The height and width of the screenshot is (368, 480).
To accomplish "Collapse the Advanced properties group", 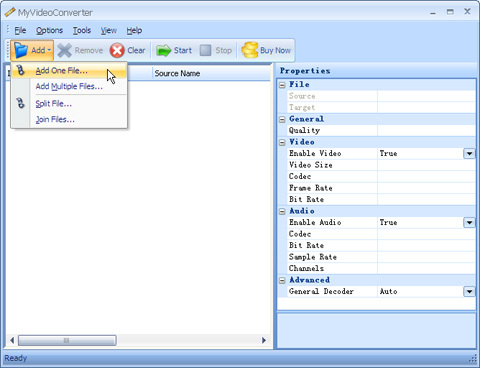I will (x=282, y=280).
